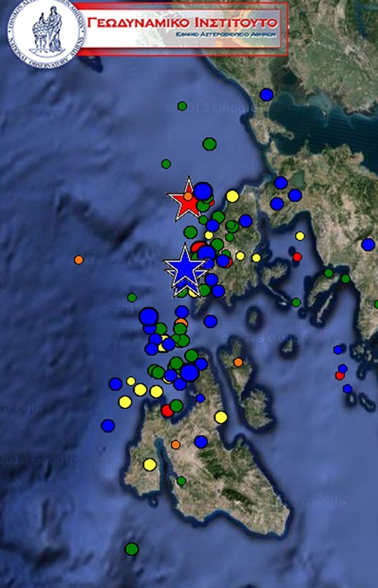Select the northernmost blue dot on the mainland
The width and height of the screenshot is (378, 588).
(266, 95)
